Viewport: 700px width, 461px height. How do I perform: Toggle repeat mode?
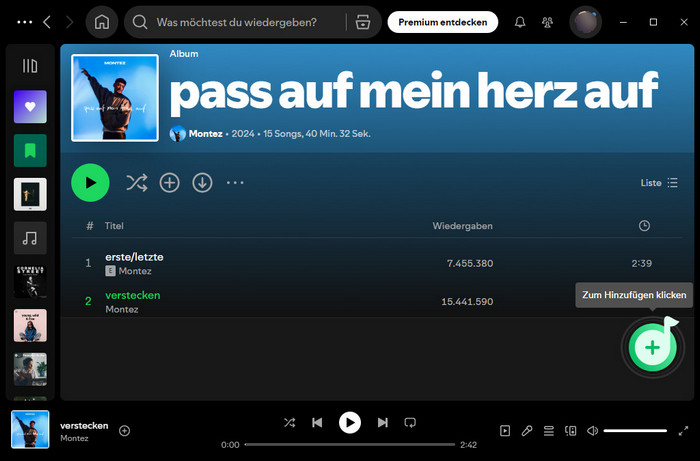click(x=410, y=422)
